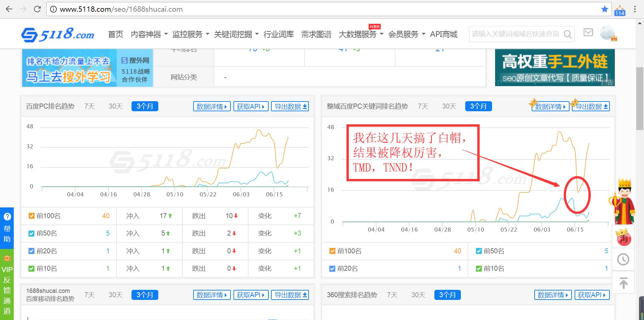Click the search magnifier icon
644x320 pixels.
[x=568, y=34]
